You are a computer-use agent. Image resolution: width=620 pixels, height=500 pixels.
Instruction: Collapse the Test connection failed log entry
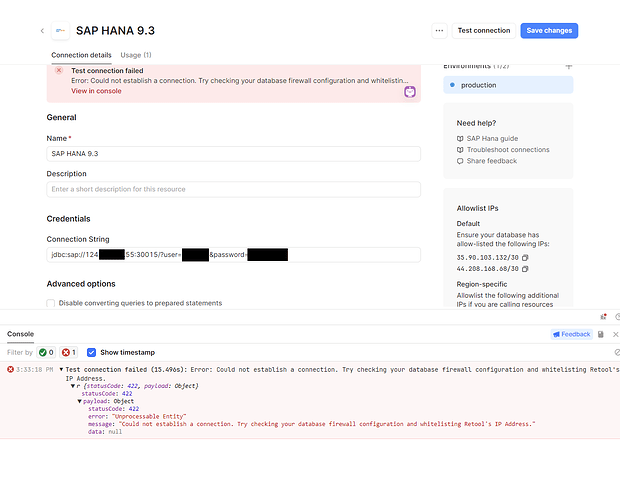coord(61,370)
